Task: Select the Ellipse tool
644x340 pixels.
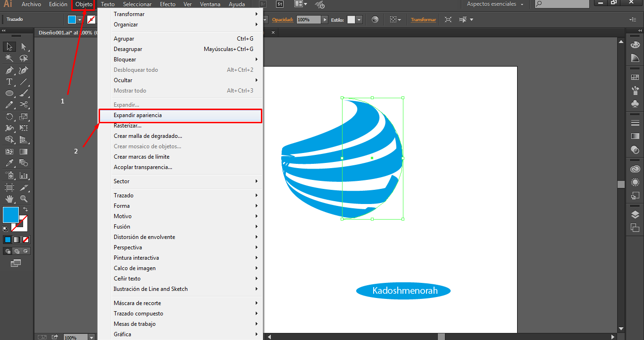Action: coord(9,93)
